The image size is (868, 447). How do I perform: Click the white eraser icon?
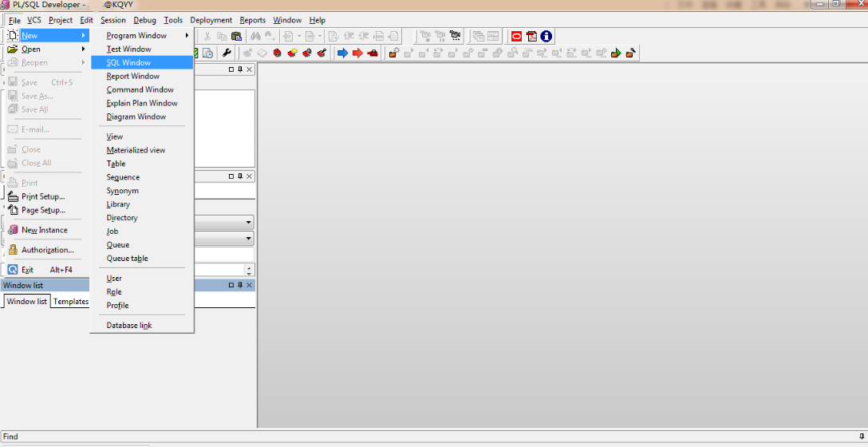coord(262,53)
